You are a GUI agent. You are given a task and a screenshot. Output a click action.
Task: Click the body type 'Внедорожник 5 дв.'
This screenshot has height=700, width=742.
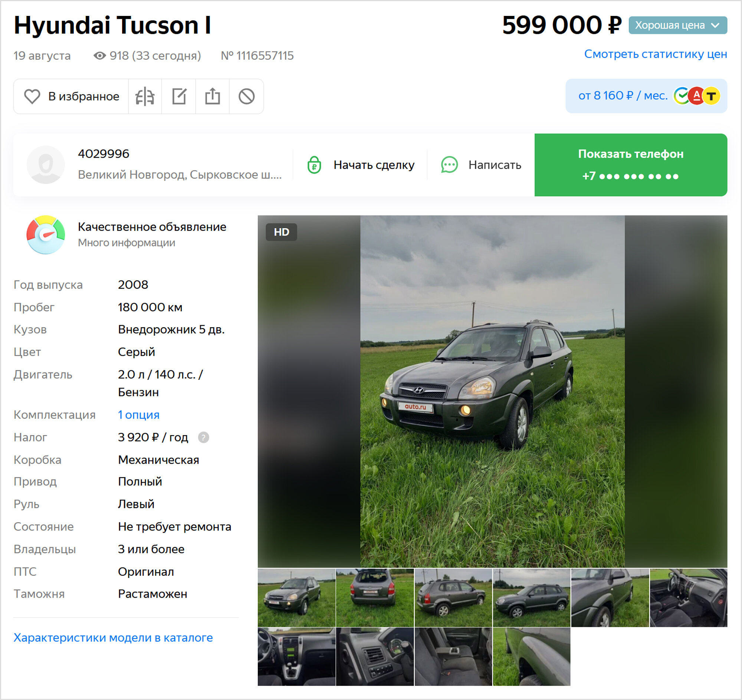pyautogui.click(x=171, y=329)
